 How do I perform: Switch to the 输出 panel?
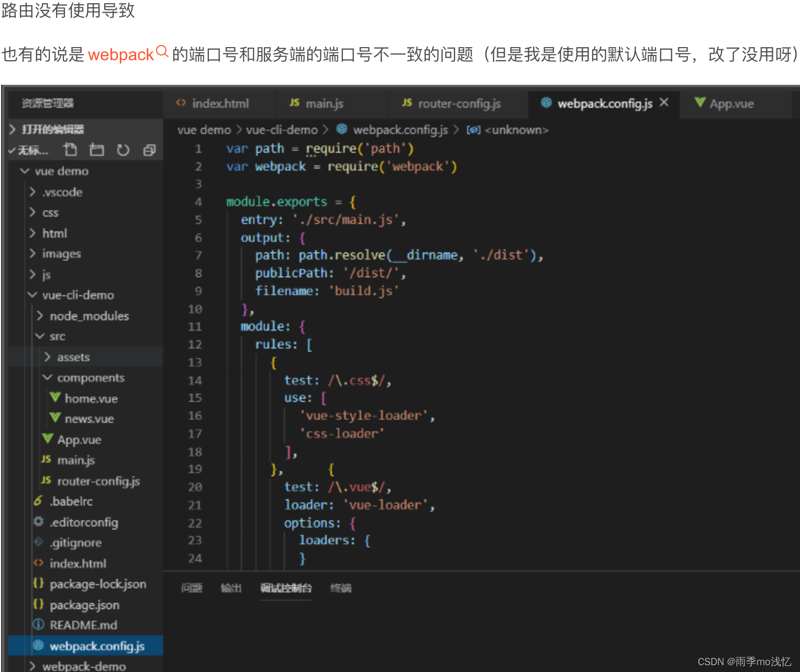pos(232,588)
